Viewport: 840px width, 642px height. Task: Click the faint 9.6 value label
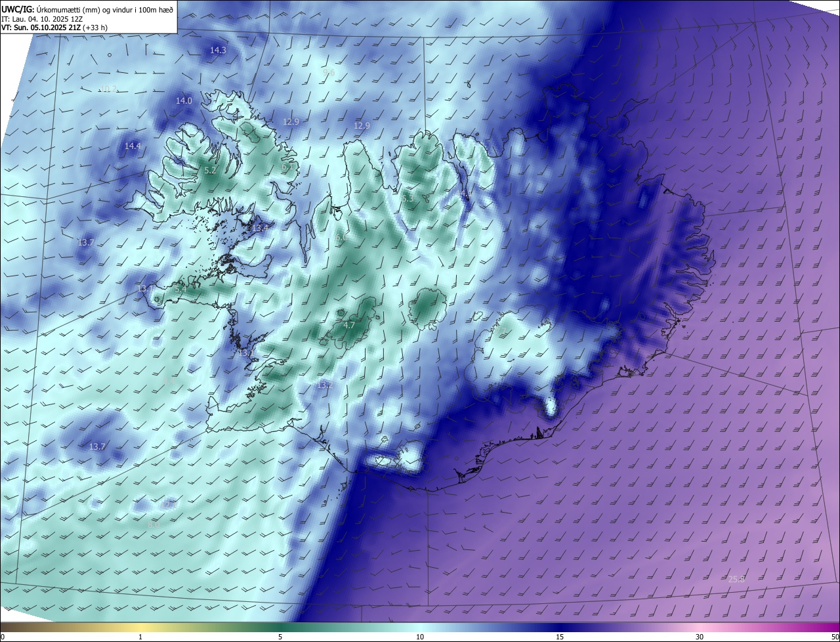pyautogui.click(x=329, y=72)
